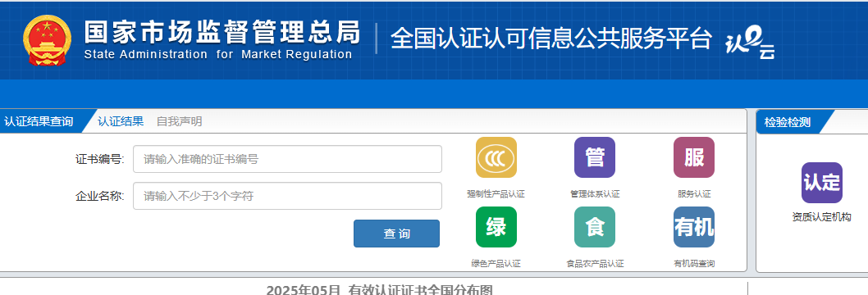Click the 查询 search button
This screenshot has height=295, width=868.
click(x=396, y=234)
